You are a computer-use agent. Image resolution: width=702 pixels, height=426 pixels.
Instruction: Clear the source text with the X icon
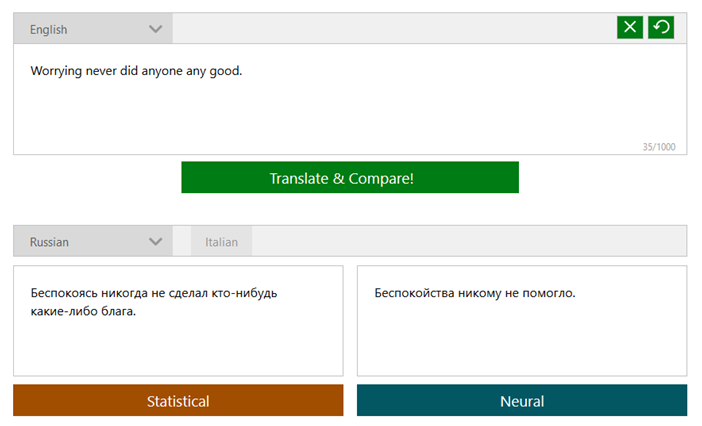pyautogui.click(x=629, y=28)
